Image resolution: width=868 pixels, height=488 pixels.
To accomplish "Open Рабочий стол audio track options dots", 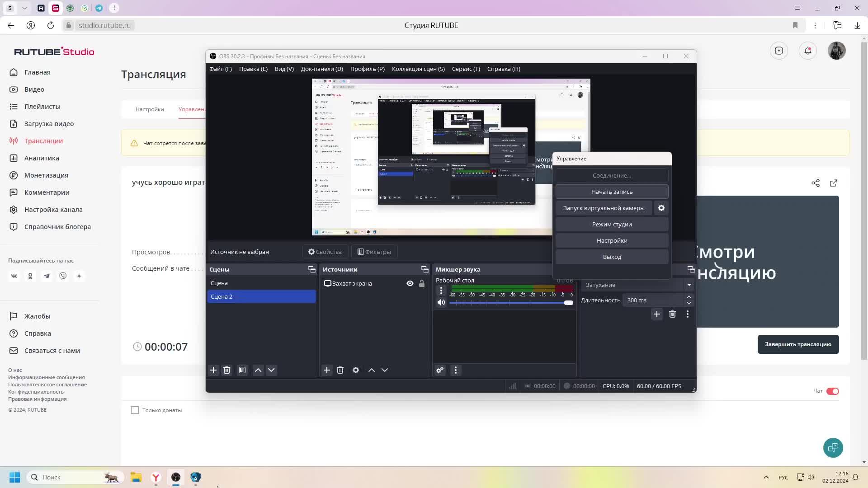I will coord(441,291).
